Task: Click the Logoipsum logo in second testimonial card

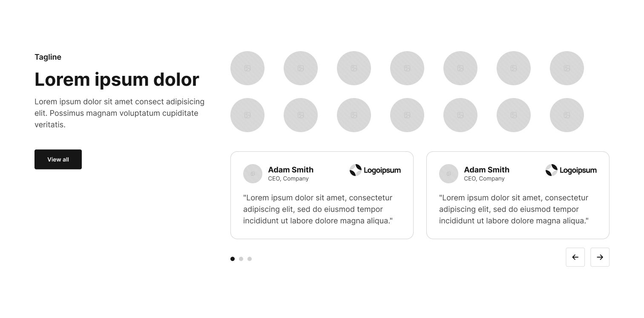Action: coord(571,170)
